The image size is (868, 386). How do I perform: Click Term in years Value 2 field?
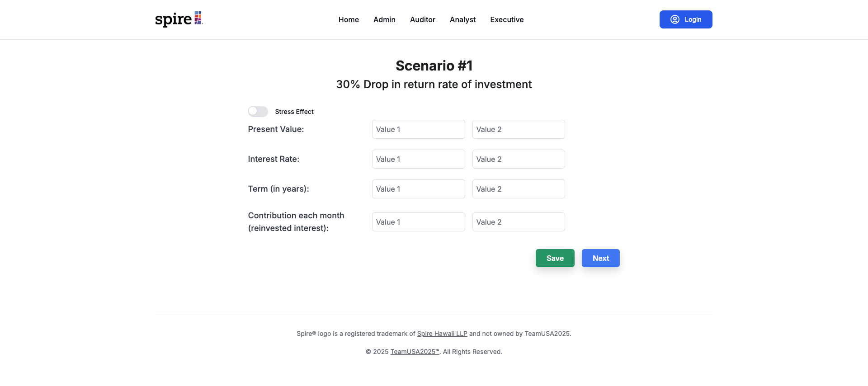point(519,189)
